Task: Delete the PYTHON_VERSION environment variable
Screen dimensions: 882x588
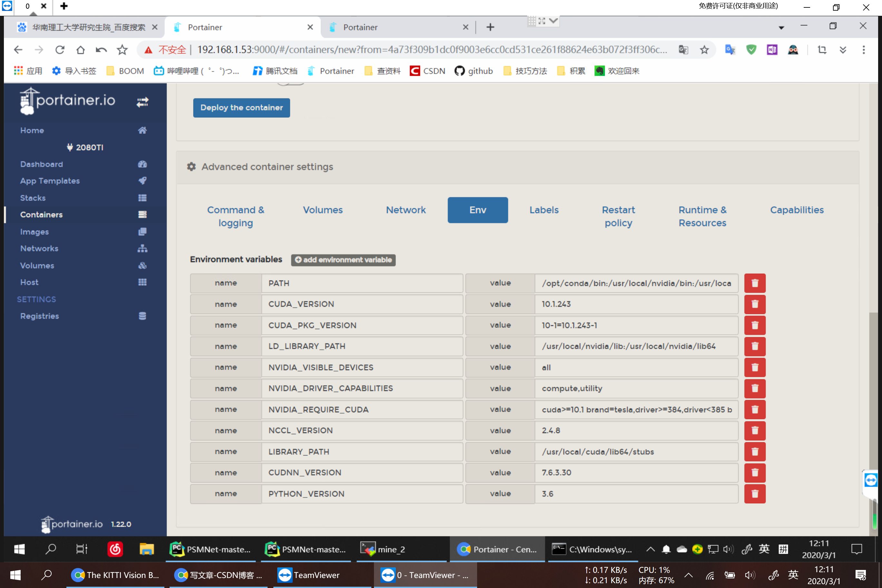Action: point(755,494)
